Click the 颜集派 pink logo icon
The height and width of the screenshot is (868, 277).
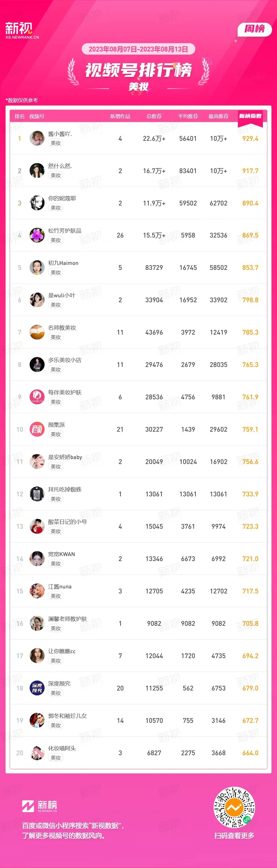[37, 429]
